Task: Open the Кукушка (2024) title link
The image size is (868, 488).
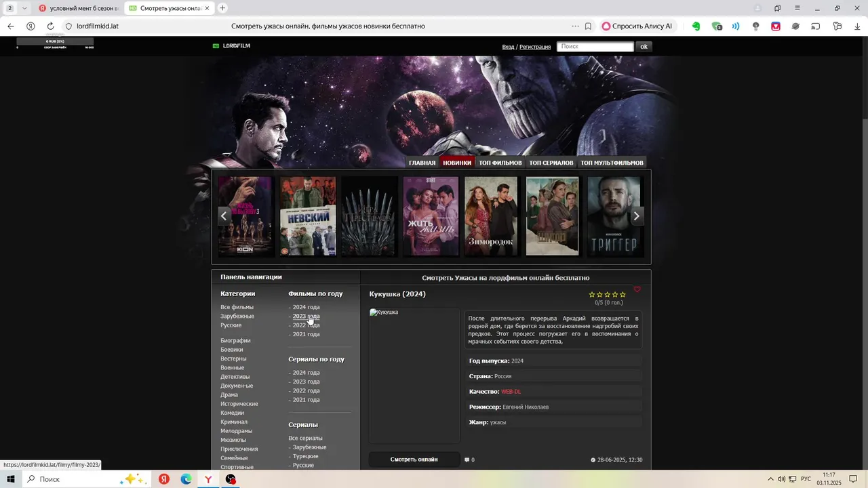Action: tap(397, 294)
